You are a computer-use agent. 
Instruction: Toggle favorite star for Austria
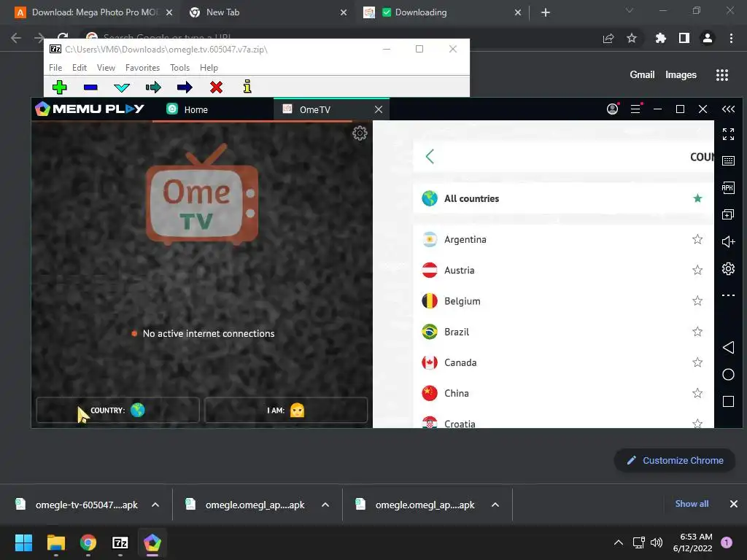pos(697,270)
